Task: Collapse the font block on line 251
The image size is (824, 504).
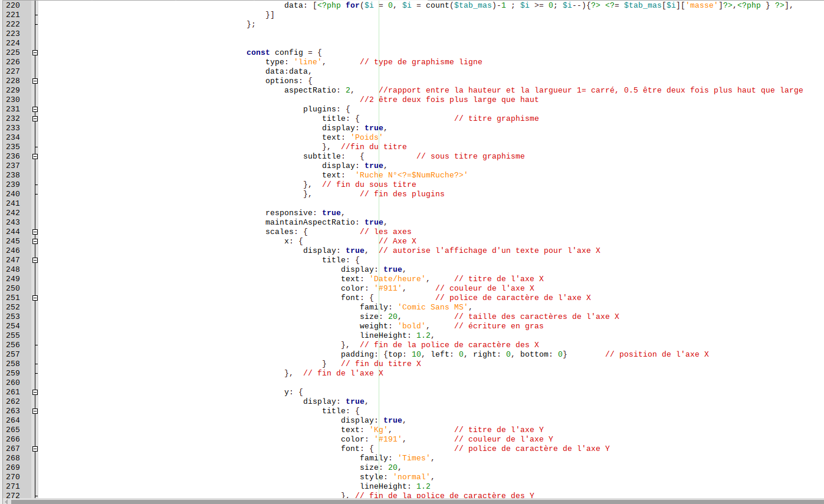Action: [35, 298]
